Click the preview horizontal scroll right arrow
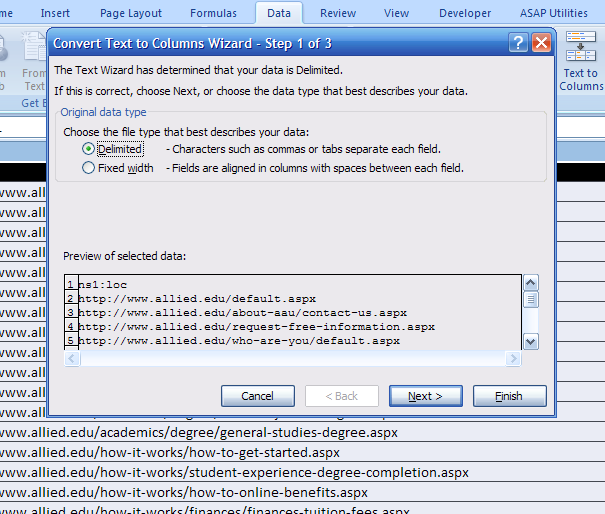Viewport: 605px width, 514px height. pos(512,358)
